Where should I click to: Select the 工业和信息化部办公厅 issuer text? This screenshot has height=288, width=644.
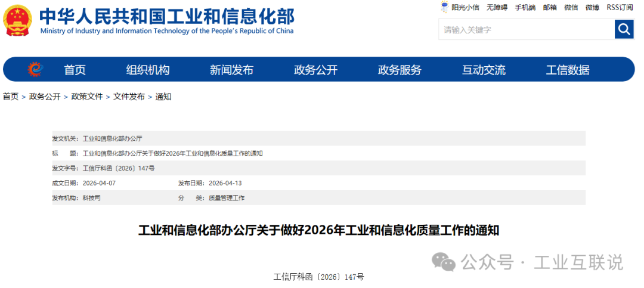[113, 138]
